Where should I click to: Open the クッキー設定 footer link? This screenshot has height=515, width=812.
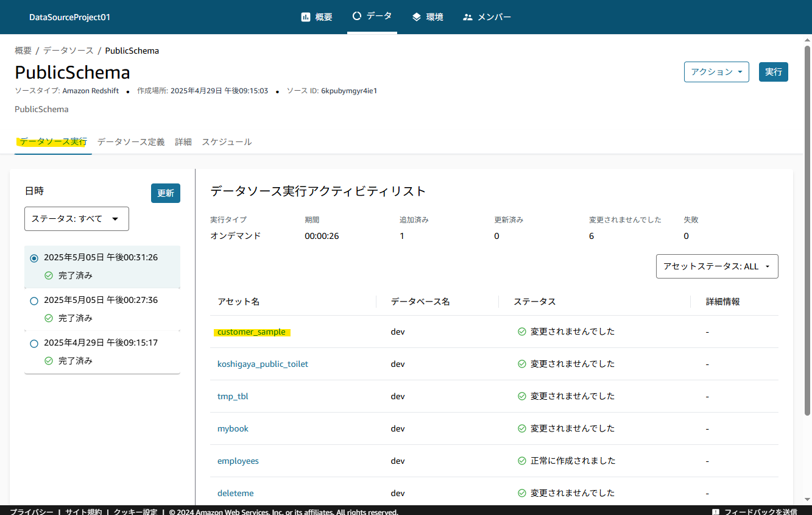(x=135, y=512)
